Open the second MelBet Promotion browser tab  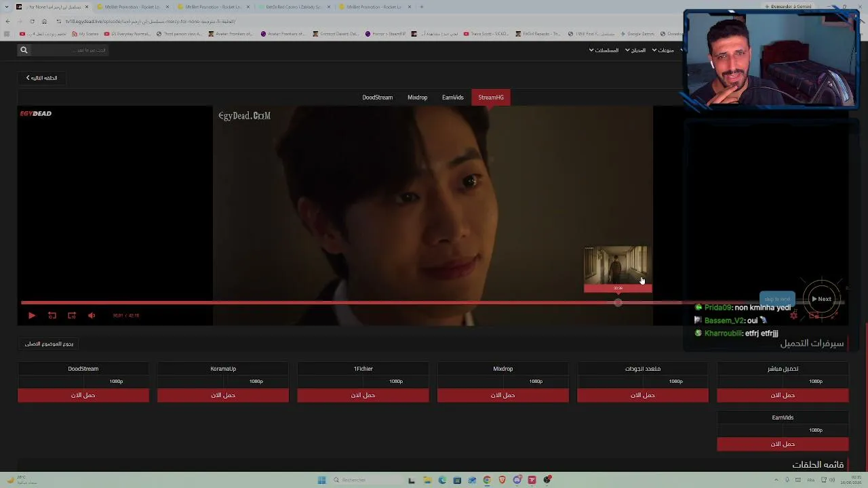[212, 7]
